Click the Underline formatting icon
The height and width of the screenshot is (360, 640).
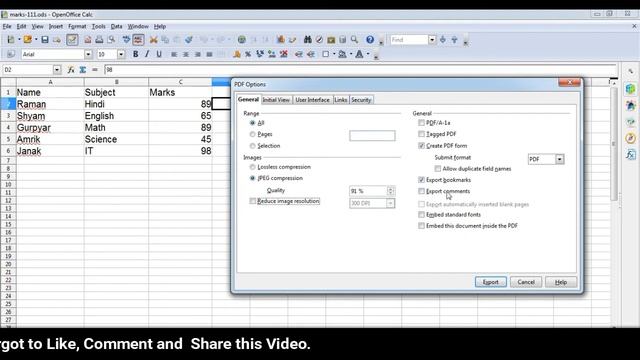pos(159,54)
